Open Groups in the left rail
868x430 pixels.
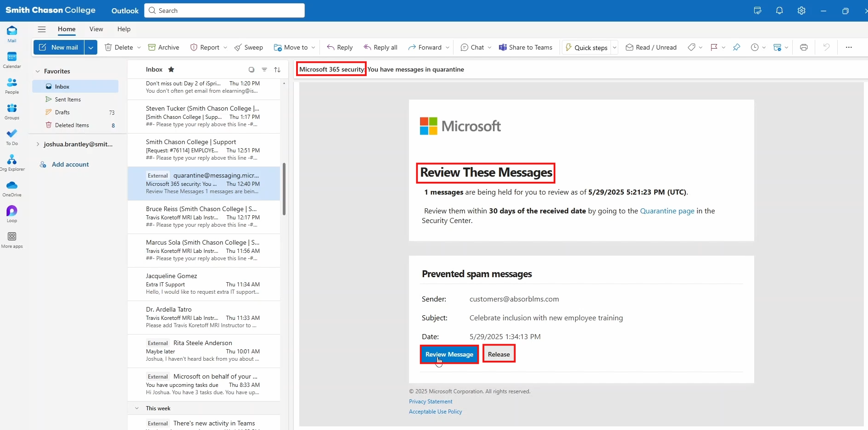[12, 111]
